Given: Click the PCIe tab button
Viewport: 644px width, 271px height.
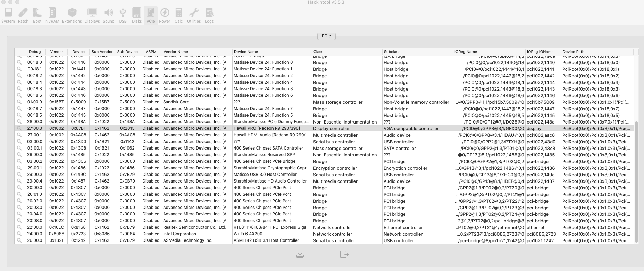Looking at the screenshot, I should click(x=326, y=36).
